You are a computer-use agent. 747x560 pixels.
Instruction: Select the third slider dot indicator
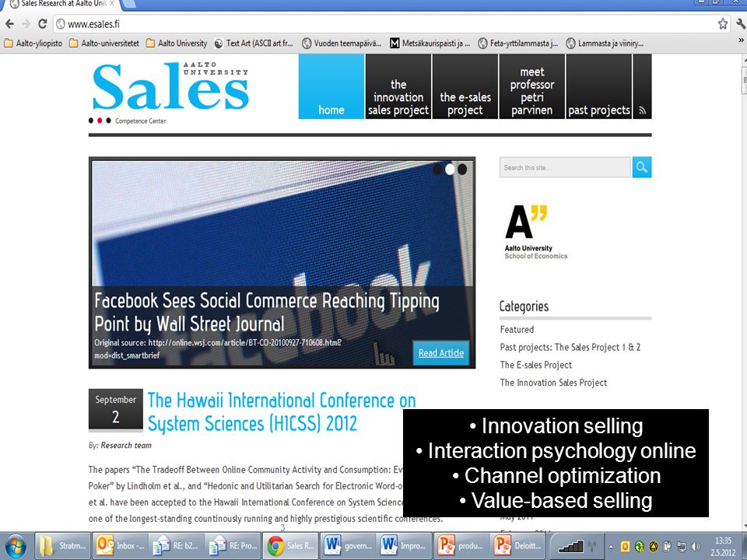tap(462, 169)
